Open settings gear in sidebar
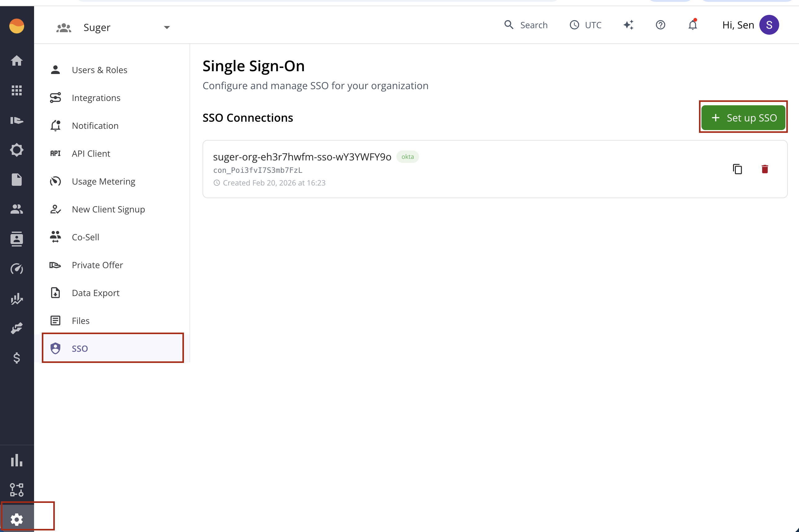799x532 pixels. pyautogui.click(x=17, y=519)
